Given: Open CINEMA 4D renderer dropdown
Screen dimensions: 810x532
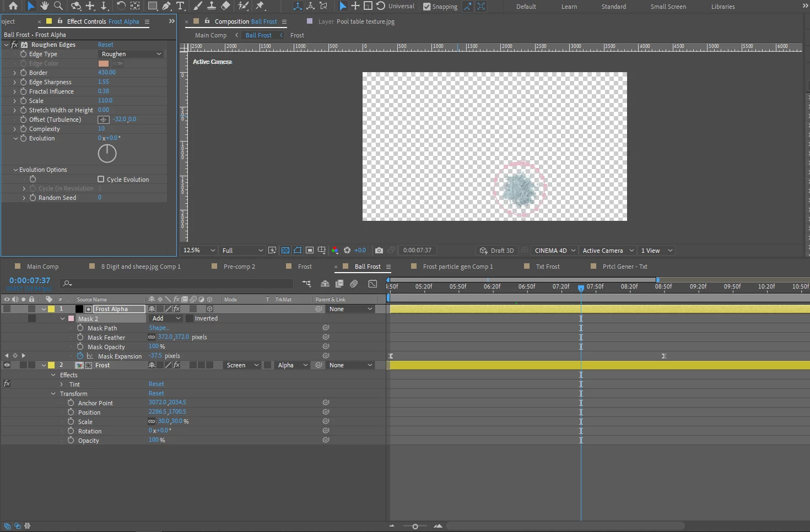Looking at the screenshot, I should [555, 251].
